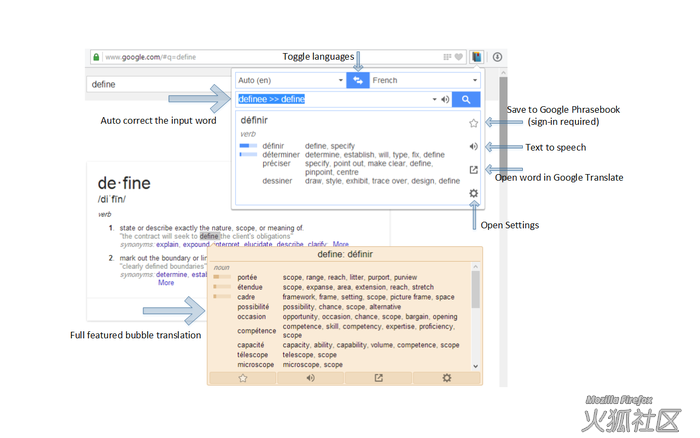Click More link below determine synonyms
Image resolution: width=700 pixels, height=438 pixels.
[x=166, y=283]
